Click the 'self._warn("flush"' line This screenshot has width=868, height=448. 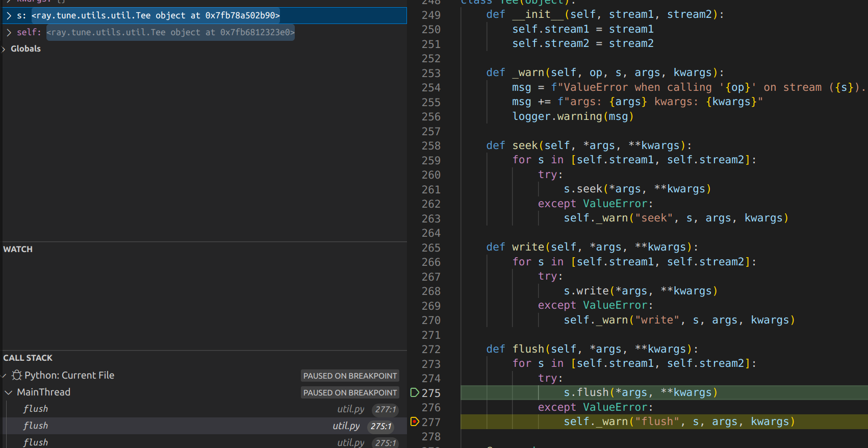(679, 422)
